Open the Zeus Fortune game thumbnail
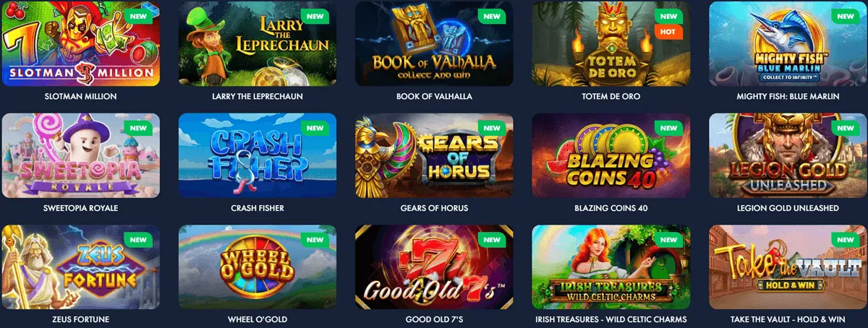 pyautogui.click(x=81, y=267)
